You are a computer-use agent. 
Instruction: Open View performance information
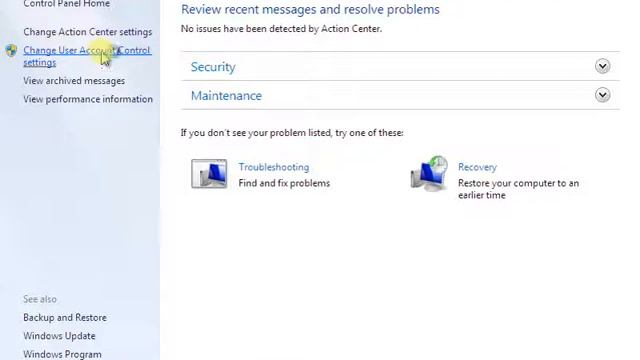(88, 99)
